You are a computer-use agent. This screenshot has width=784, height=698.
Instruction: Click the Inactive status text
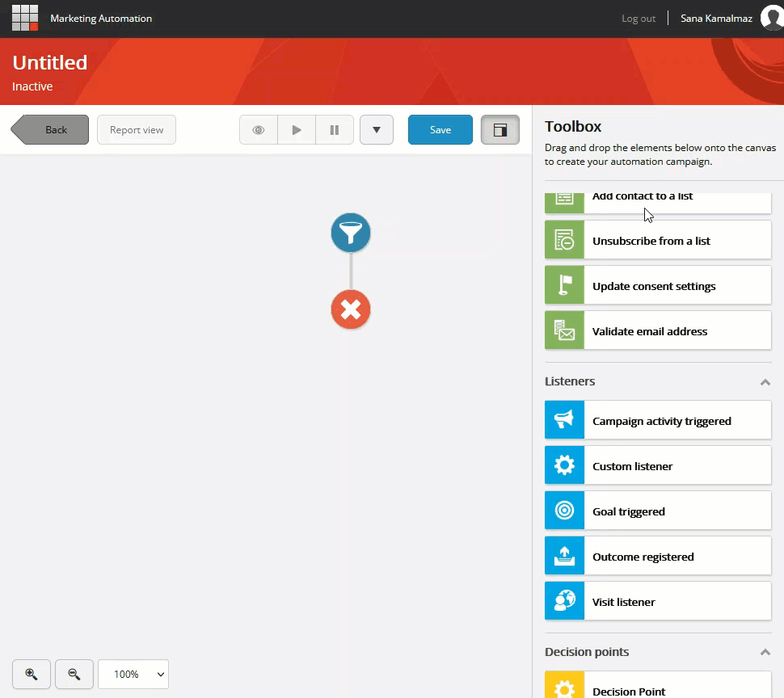(x=32, y=86)
